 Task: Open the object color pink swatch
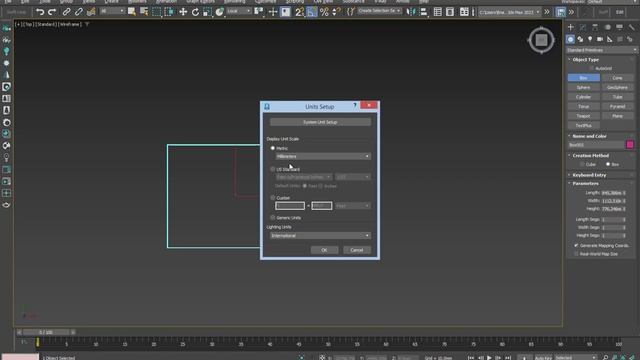(630, 144)
